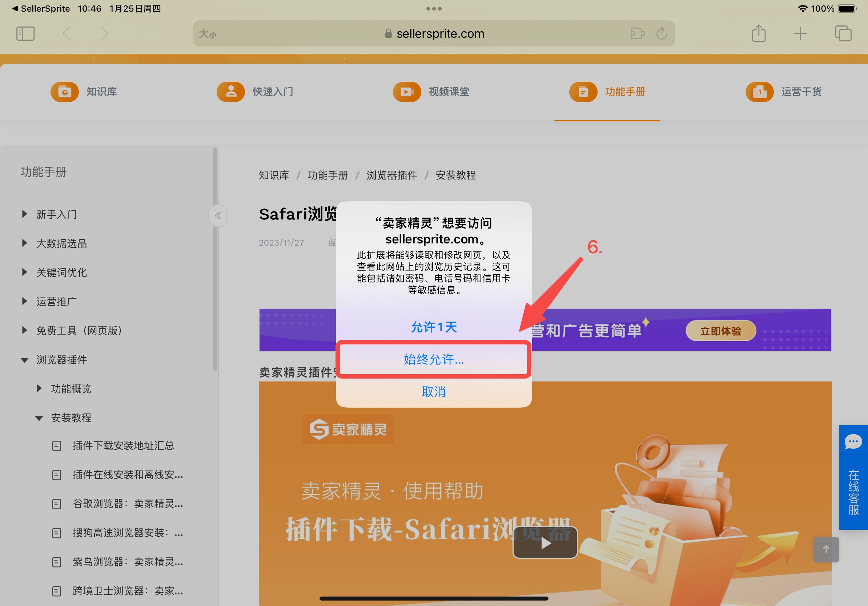Show all tabs overview icon
This screenshot has height=606, width=868.
pyautogui.click(x=843, y=34)
